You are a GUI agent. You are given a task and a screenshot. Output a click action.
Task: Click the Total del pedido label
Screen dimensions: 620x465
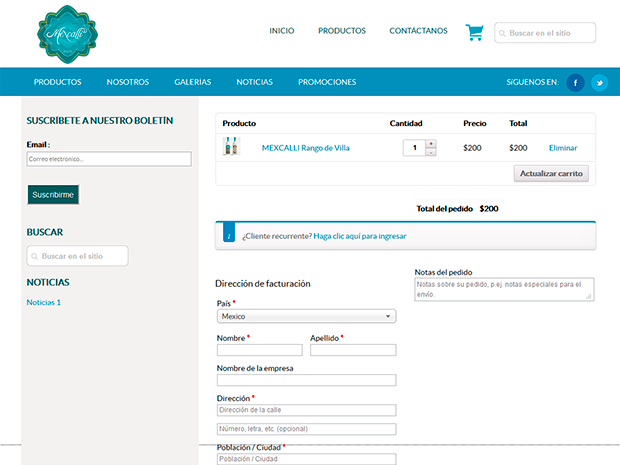(444, 209)
